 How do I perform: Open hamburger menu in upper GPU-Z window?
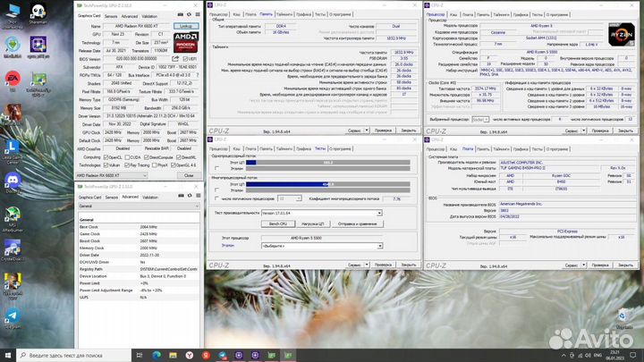[198, 14]
